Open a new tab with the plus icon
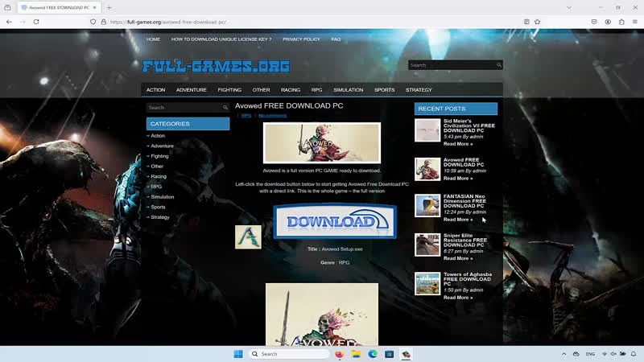 coord(109,7)
